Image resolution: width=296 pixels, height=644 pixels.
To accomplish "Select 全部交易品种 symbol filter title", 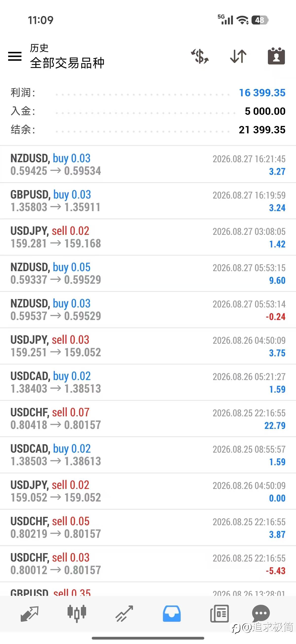I will 67,63.
